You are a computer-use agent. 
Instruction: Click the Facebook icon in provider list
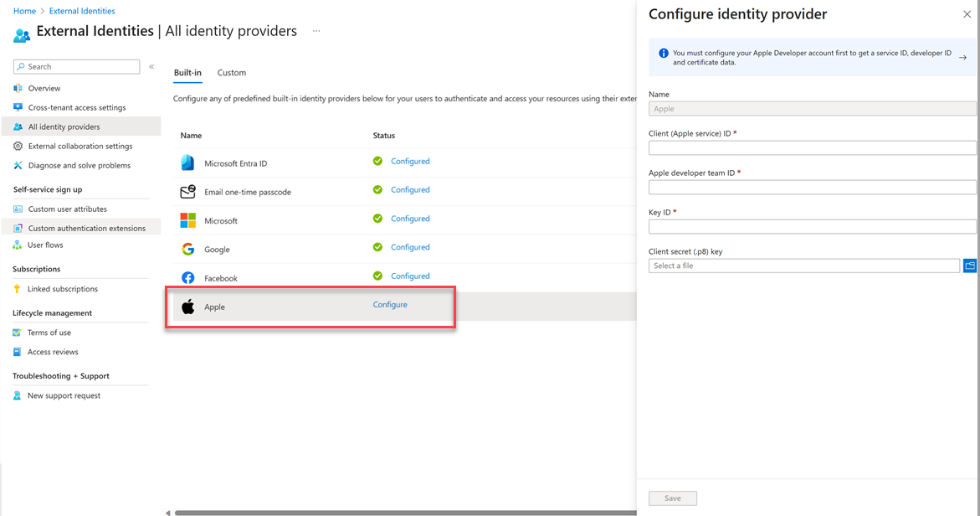pyautogui.click(x=187, y=278)
